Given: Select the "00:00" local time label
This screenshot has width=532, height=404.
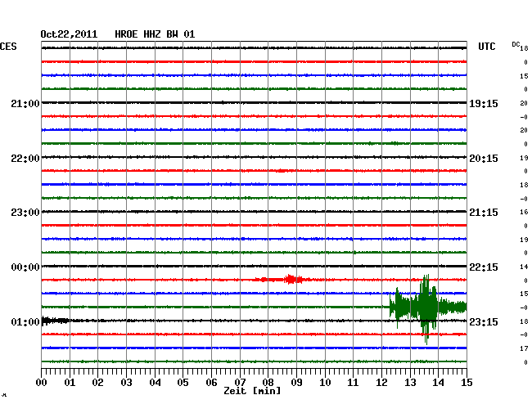Looking at the screenshot, I should [25, 267].
